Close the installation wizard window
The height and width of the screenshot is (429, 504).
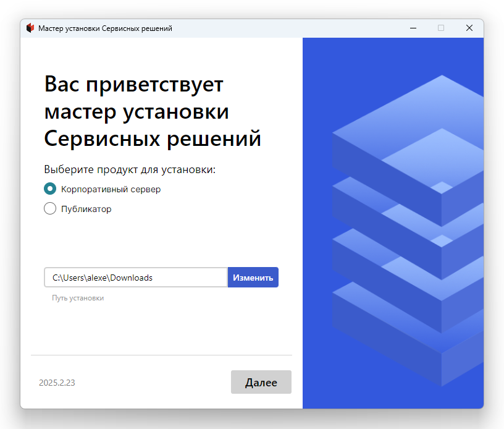click(469, 28)
